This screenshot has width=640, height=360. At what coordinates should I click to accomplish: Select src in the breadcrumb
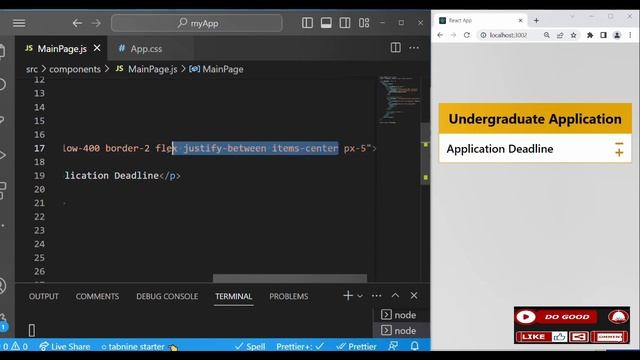[32, 69]
